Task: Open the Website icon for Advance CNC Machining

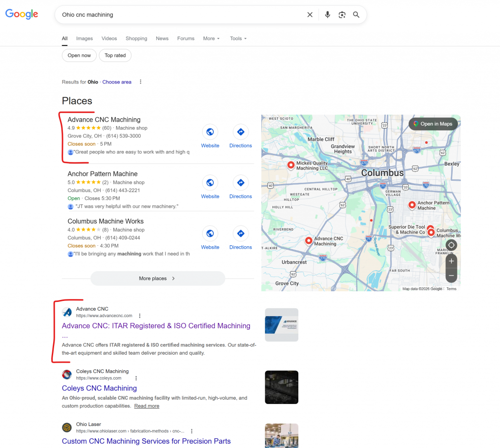Action: coord(210,132)
